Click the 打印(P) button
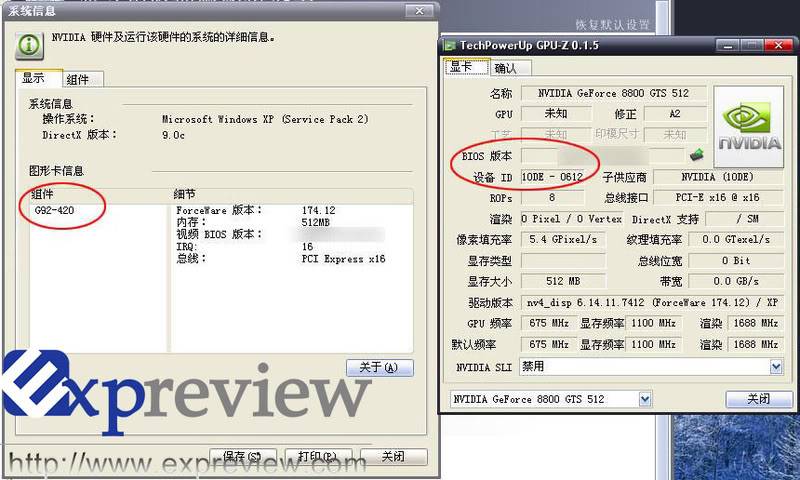 [x=318, y=457]
